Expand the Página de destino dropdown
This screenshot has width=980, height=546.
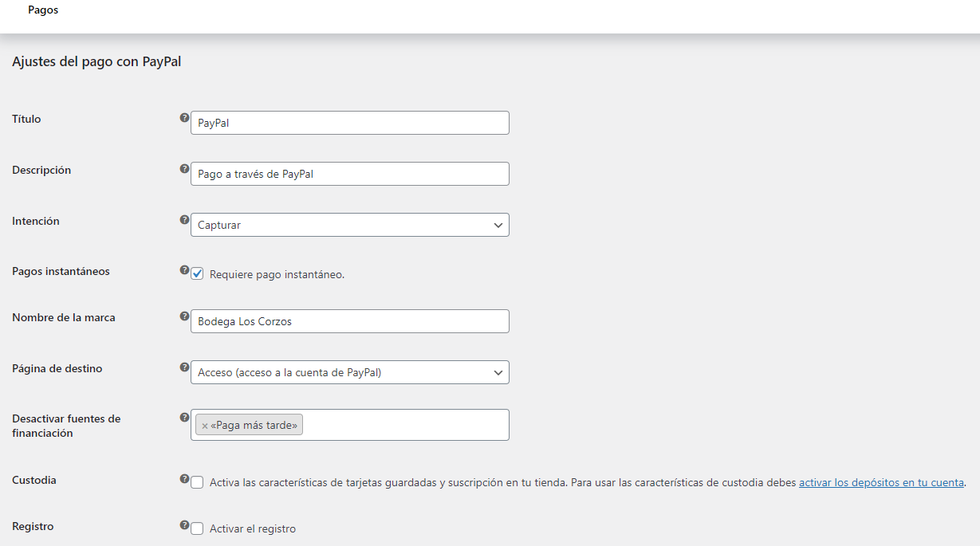[350, 372]
